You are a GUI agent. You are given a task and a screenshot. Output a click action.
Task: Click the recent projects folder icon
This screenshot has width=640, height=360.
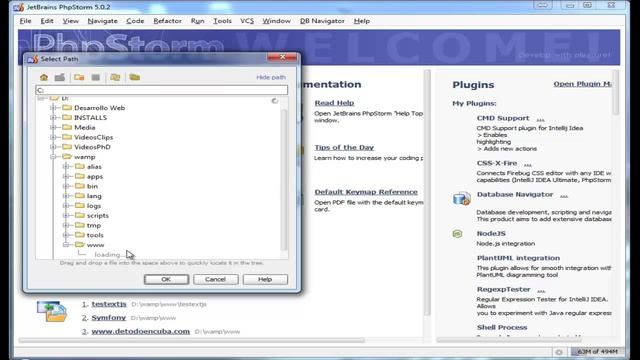[52, 311]
